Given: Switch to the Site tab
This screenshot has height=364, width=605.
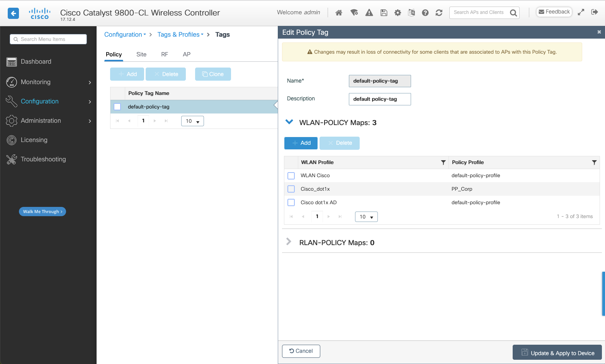Looking at the screenshot, I should [x=141, y=54].
